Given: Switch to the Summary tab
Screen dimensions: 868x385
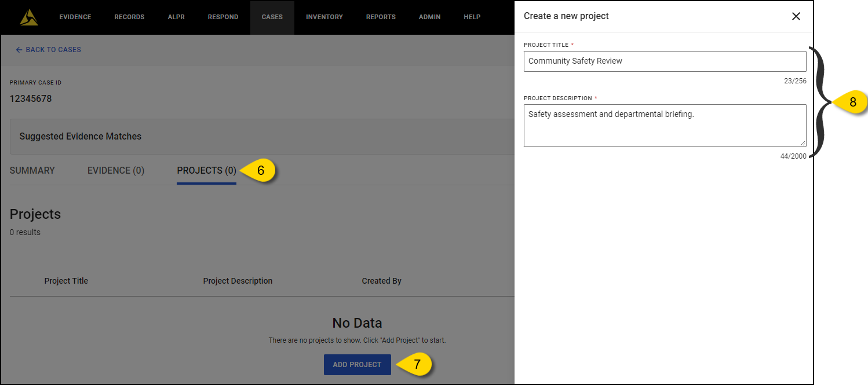Looking at the screenshot, I should pyautogui.click(x=32, y=171).
